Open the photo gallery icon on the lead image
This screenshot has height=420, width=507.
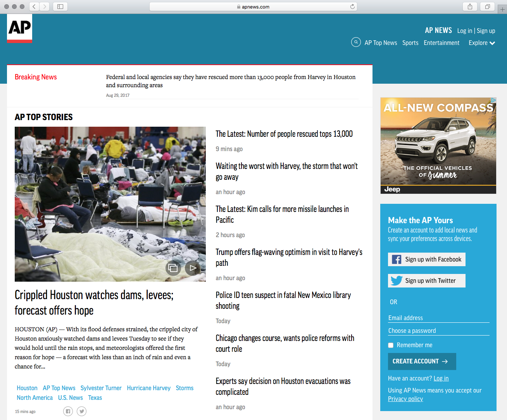coord(173,268)
